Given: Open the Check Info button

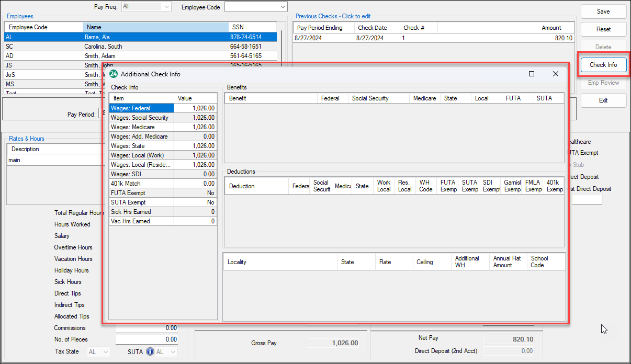Looking at the screenshot, I should [603, 65].
